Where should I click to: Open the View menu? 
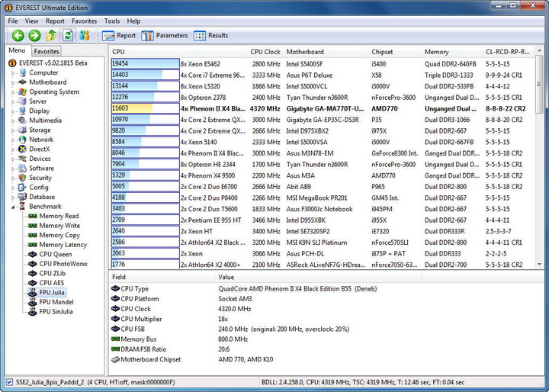(x=31, y=21)
